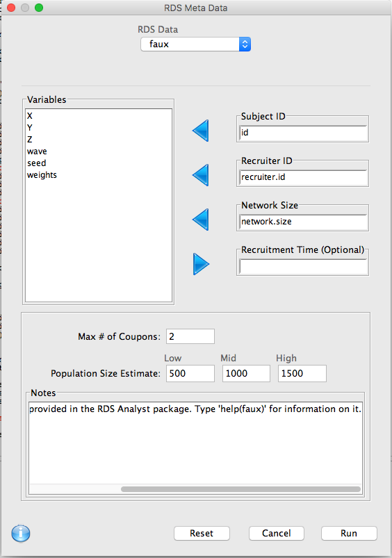Click the Recruitment Time (Optional) field
Viewport: 392px width, 558px height.
[303, 267]
